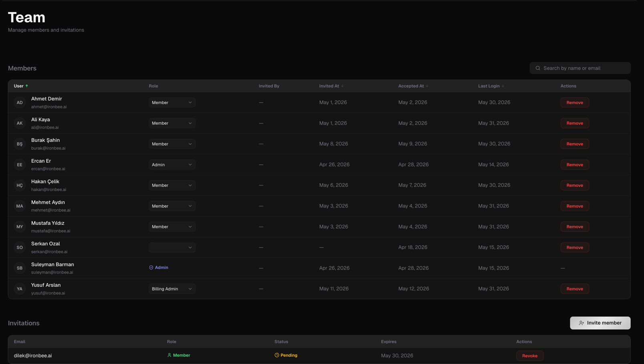Click the clock icon beside Pending status

click(x=277, y=355)
